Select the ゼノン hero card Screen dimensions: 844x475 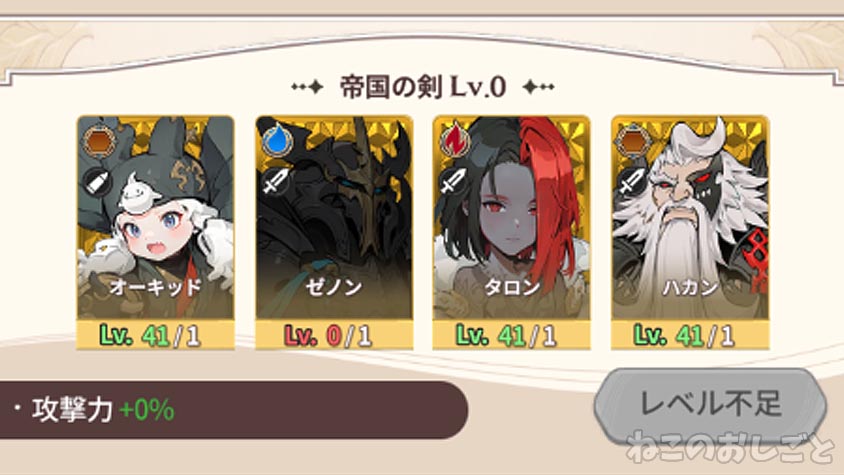[x=334, y=233]
